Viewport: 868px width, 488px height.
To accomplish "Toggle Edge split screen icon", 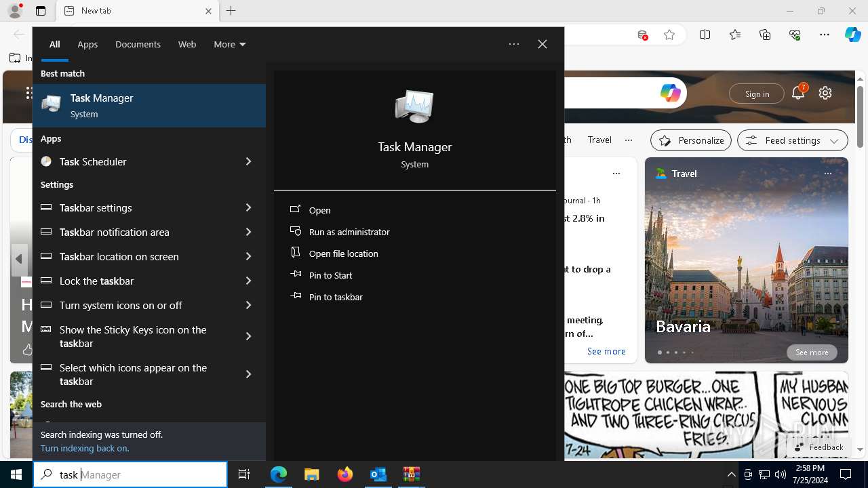I will 705,35.
